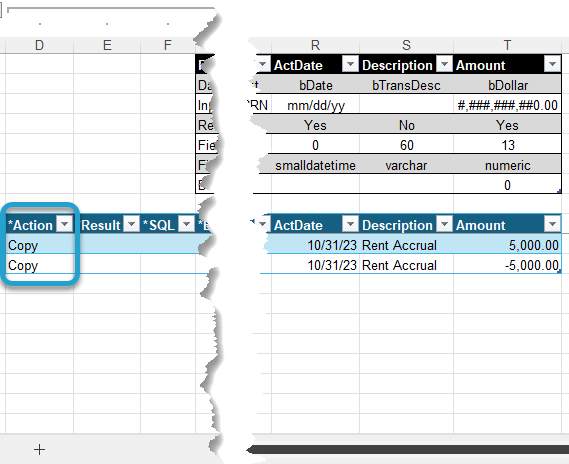
Task: Open the black table ActDate filter dropdown
Action: tap(350, 65)
